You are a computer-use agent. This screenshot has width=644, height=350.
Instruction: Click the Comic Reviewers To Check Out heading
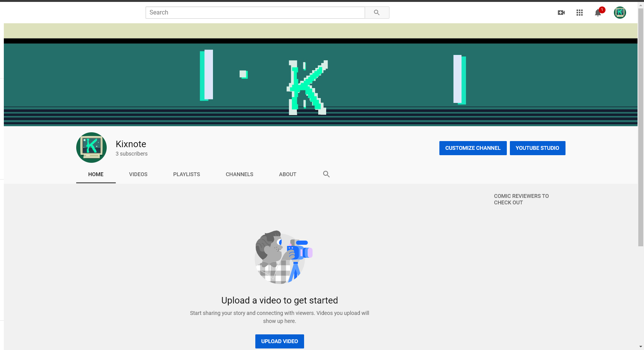point(521,199)
